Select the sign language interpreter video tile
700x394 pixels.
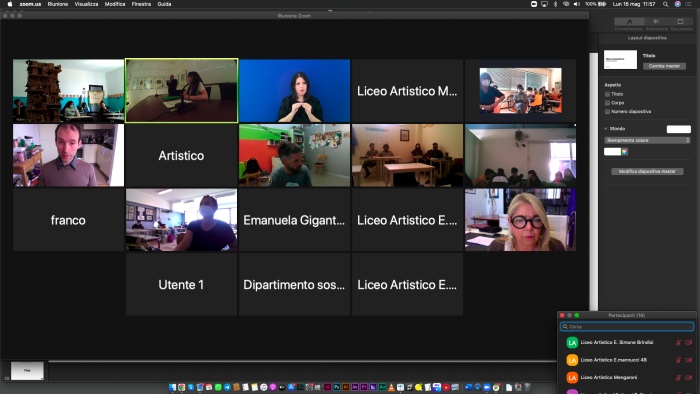click(294, 91)
